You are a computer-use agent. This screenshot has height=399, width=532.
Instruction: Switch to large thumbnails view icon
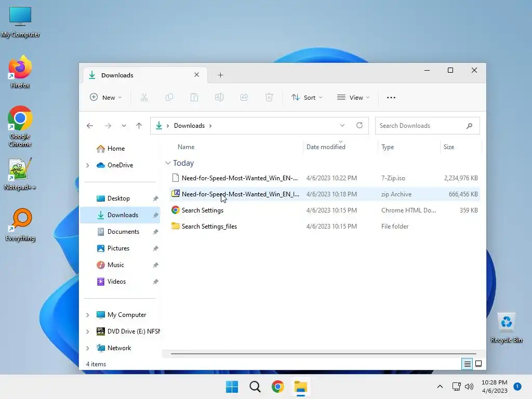(478, 364)
